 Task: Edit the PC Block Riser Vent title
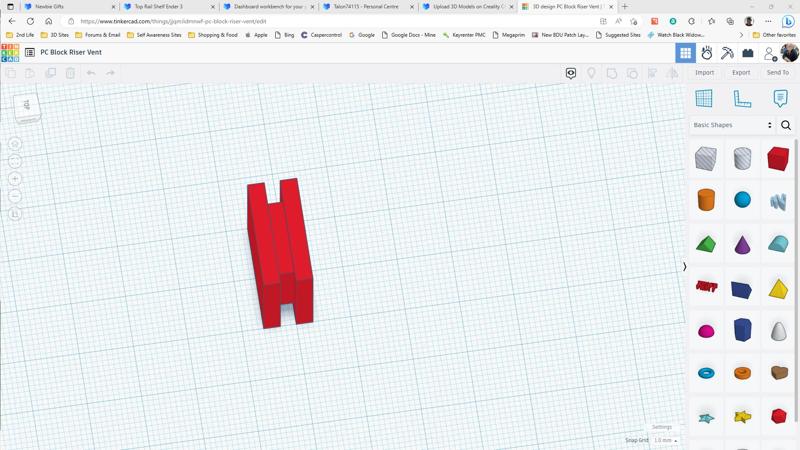tap(71, 52)
